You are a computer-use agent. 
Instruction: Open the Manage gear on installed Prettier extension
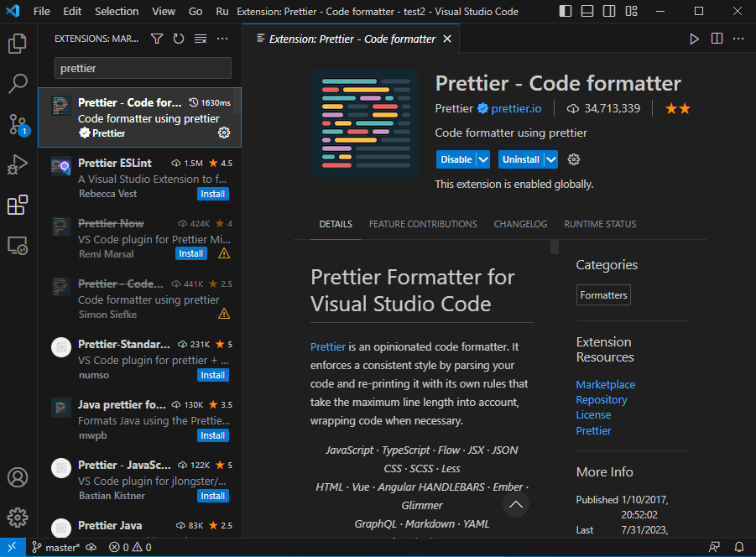[x=224, y=132]
